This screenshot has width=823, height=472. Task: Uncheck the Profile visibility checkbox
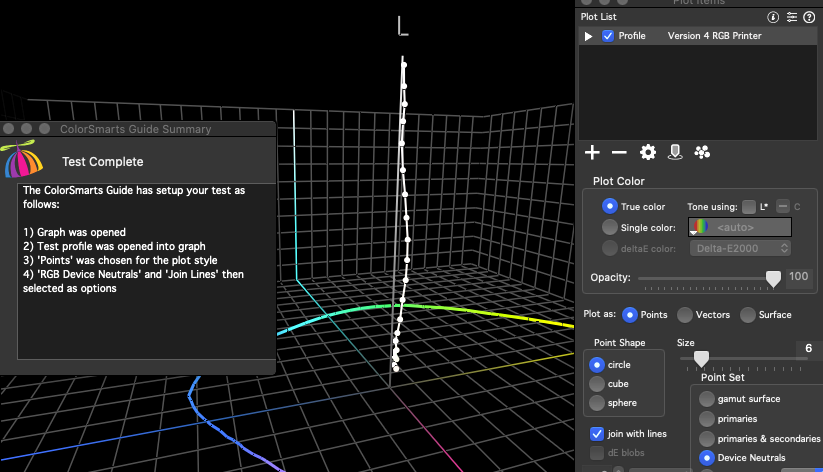pos(608,36)
